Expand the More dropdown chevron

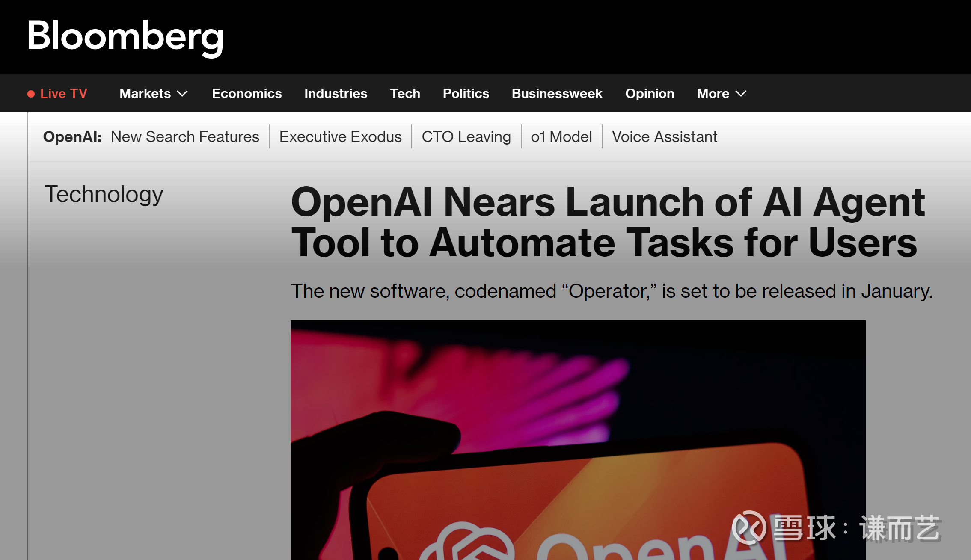coord(741,94)
